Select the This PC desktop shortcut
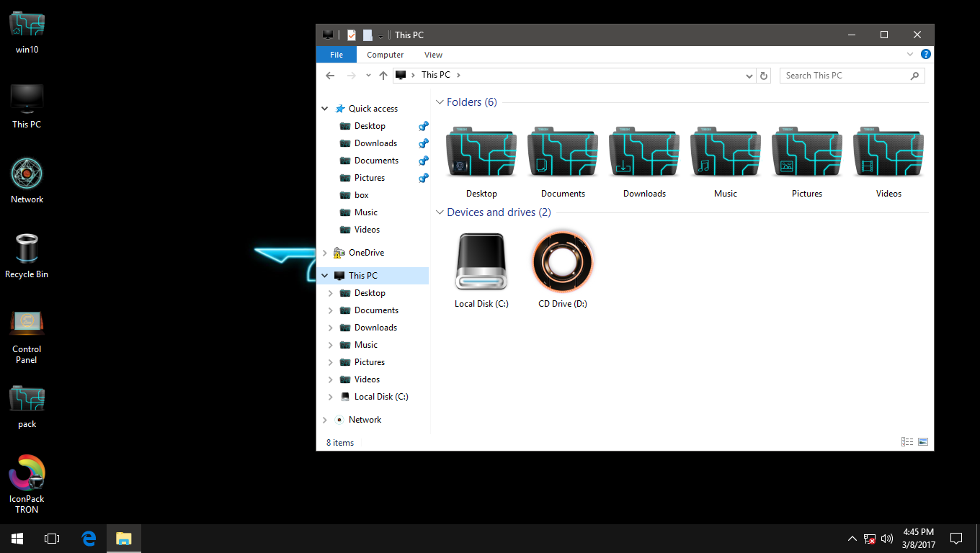This screenshot has width=980, height=553. [x=27, y=107]
